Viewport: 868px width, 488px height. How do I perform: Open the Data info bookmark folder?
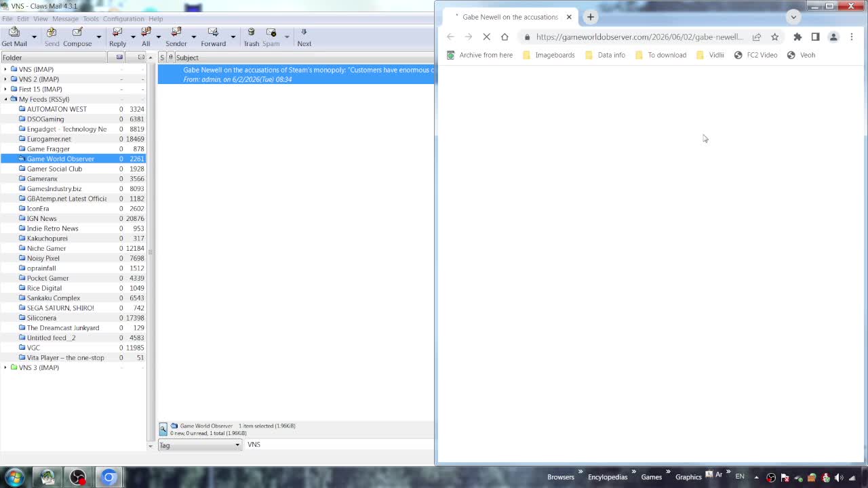[x=605, y=55]
